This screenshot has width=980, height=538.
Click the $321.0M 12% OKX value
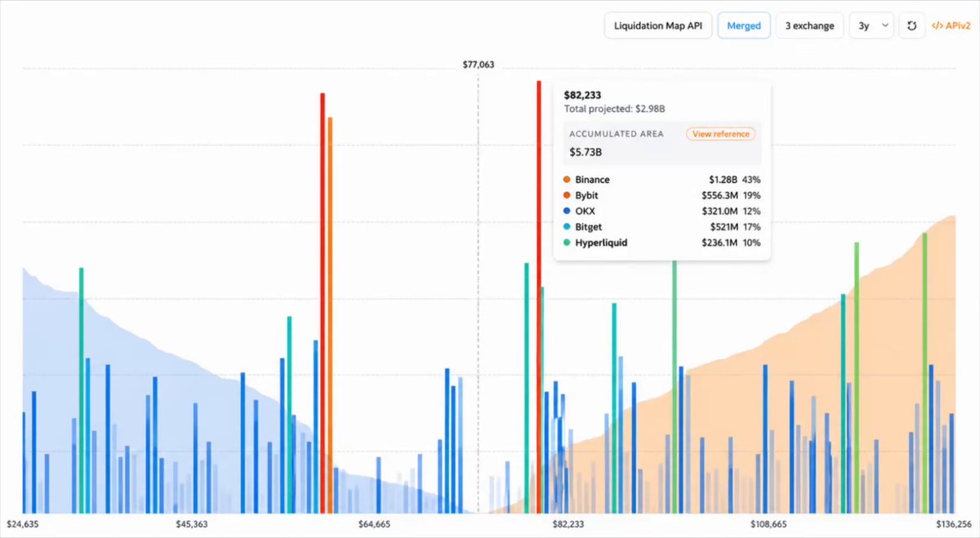click(731, 211)
